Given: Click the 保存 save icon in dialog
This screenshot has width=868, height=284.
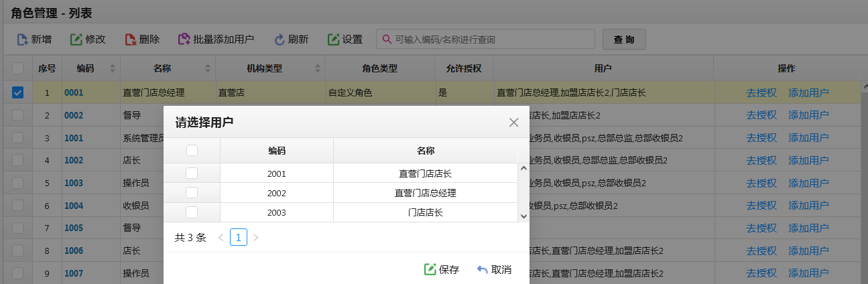Looking at the screenshot, I should [x=430, y=269].
